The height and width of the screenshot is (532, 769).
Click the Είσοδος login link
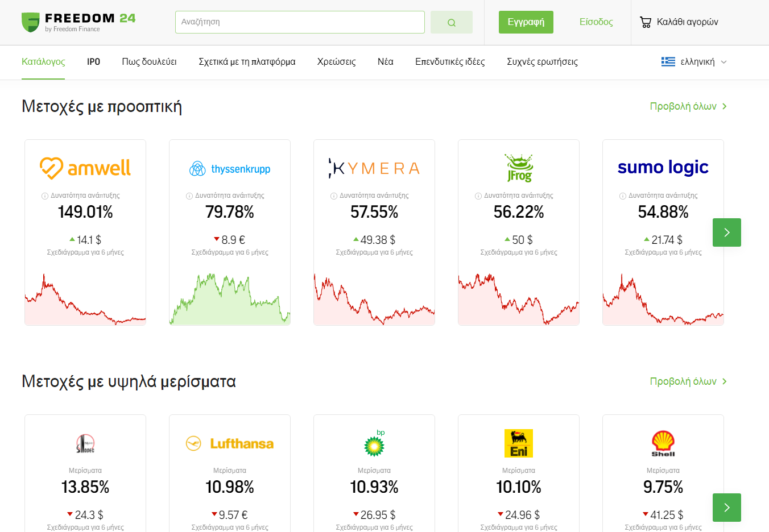click(x=596, y=22)
